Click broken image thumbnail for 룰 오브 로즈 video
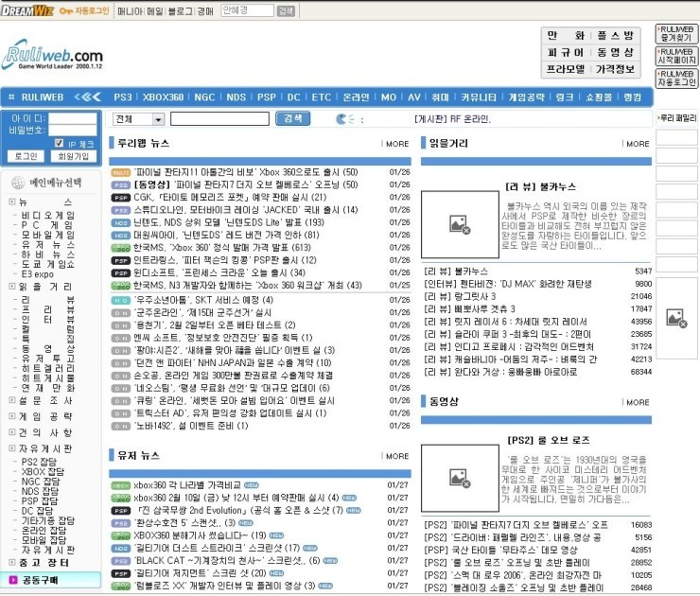The width and height of the screenshot is (700, 596). pos(460,478)
